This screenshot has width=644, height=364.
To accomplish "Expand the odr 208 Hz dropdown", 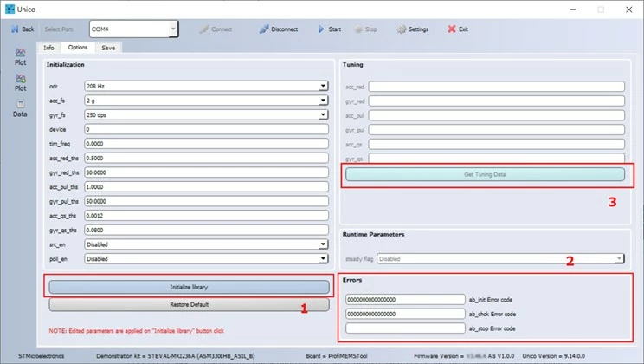I will click(323, 86).
